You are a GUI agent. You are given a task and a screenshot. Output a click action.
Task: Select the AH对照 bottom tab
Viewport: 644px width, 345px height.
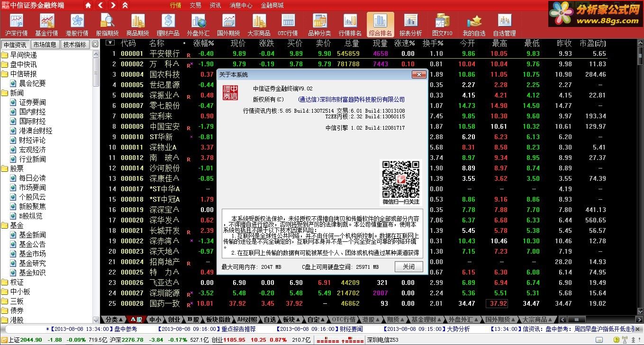[246, 319]
